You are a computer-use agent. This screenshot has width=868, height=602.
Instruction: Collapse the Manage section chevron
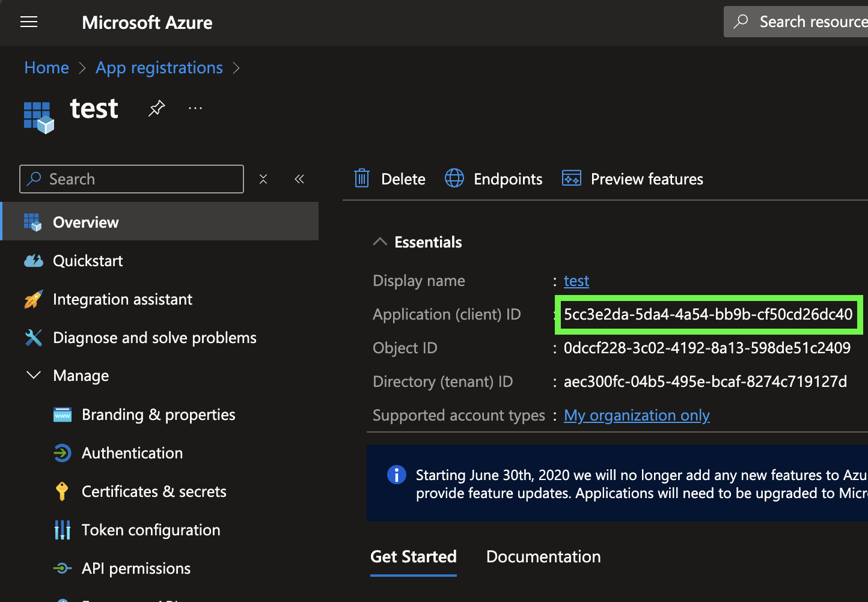pos(34,375)
